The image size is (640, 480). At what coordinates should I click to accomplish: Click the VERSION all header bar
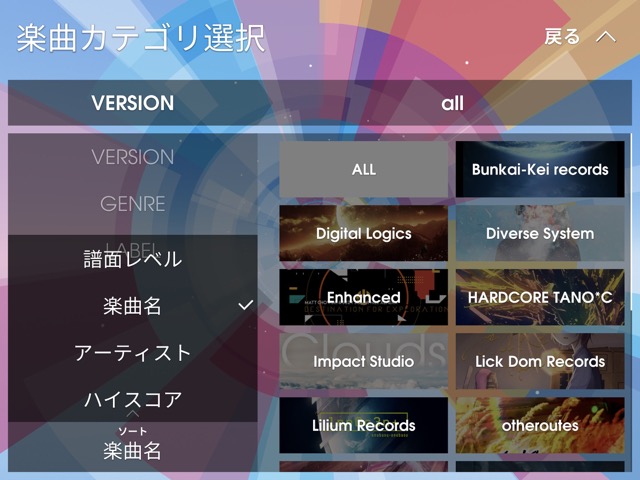[320, 103]
